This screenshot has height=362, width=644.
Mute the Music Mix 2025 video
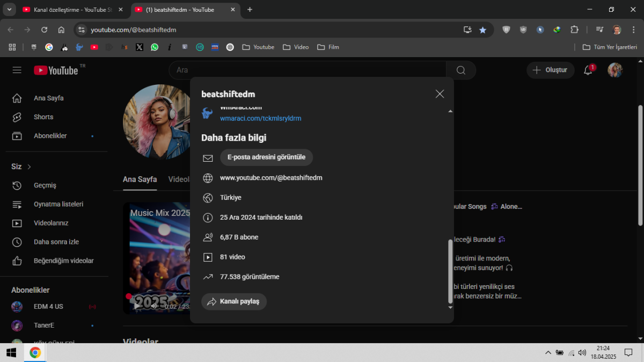tap(154, 306)
